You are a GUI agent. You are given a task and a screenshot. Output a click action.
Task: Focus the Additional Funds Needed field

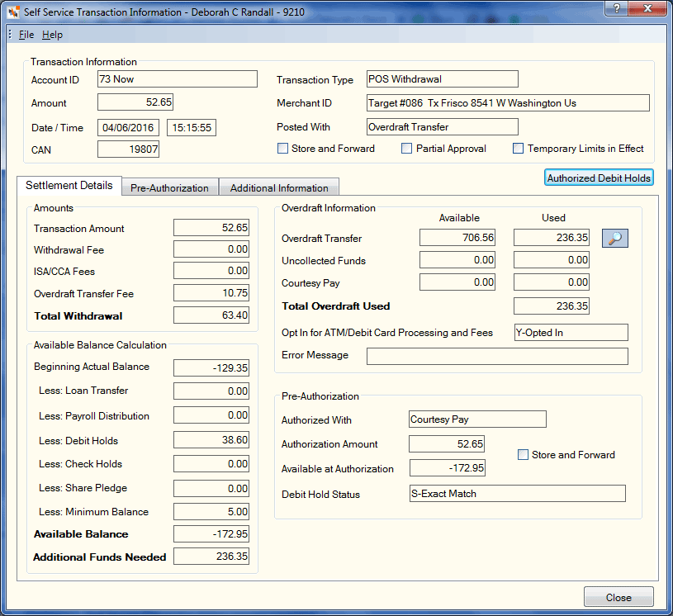pos(211,557)
